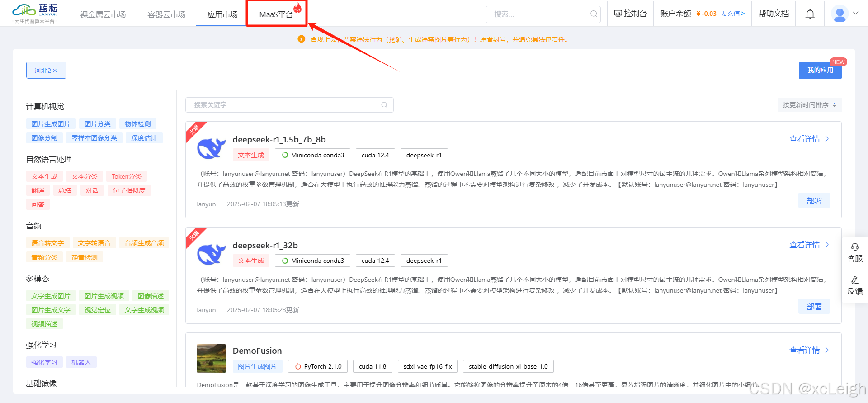Viewport: 868px width, 403px height.
Task: Filter by translation tag
Action: 38,190
